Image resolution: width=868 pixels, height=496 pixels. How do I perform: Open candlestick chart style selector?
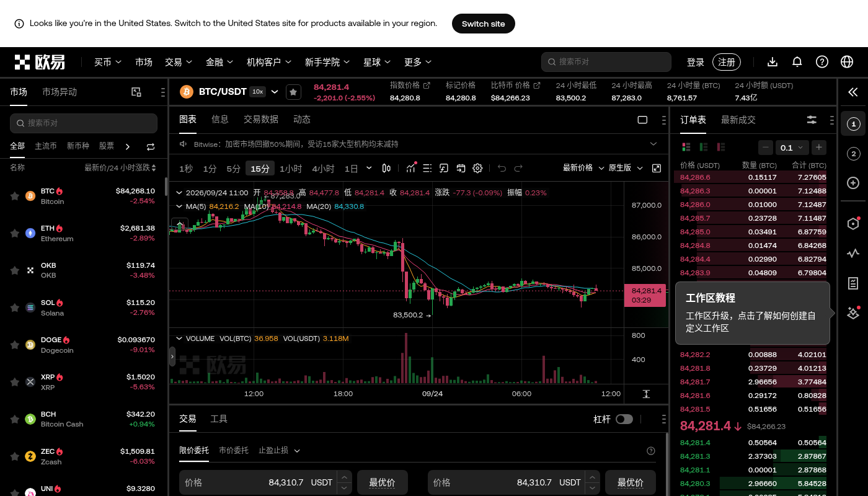[386, 168]
